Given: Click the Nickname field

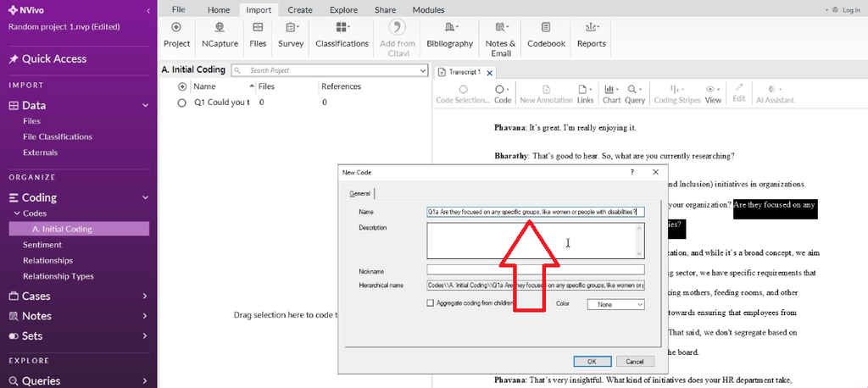Looking at the screenshot, I should point(536,269).
